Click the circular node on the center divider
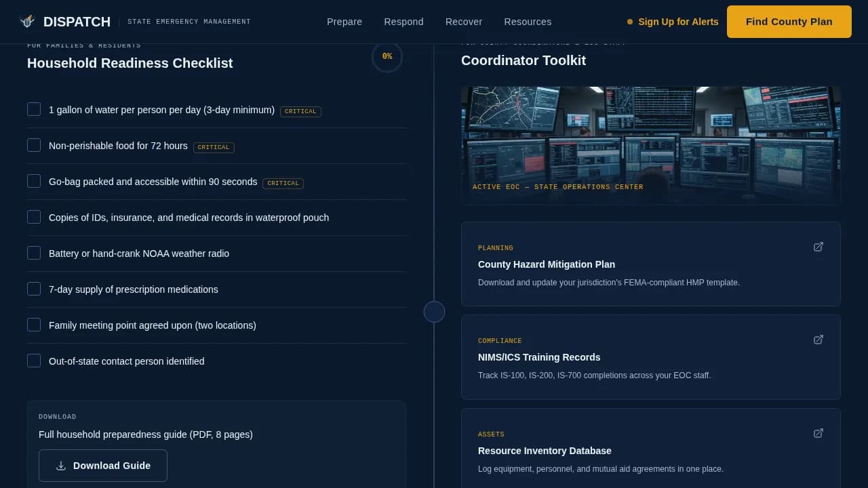 coord(434,312)
